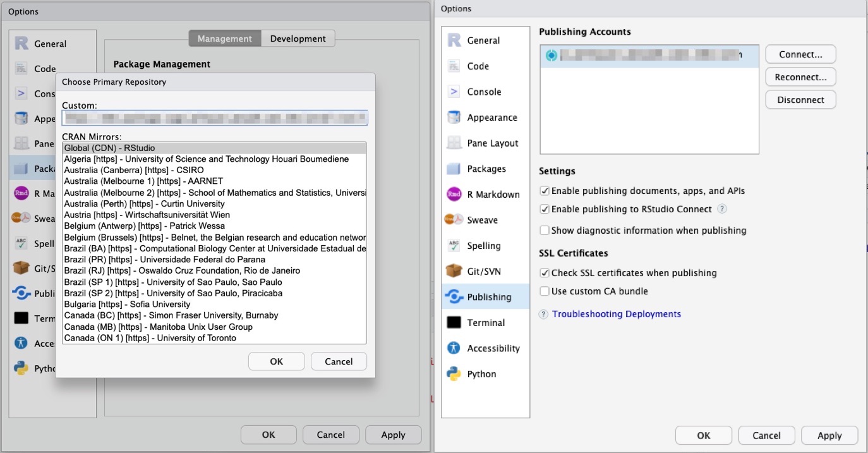Select the Console prompt icon in left Options window
The image size is (868, 453).
pos(21,94)
